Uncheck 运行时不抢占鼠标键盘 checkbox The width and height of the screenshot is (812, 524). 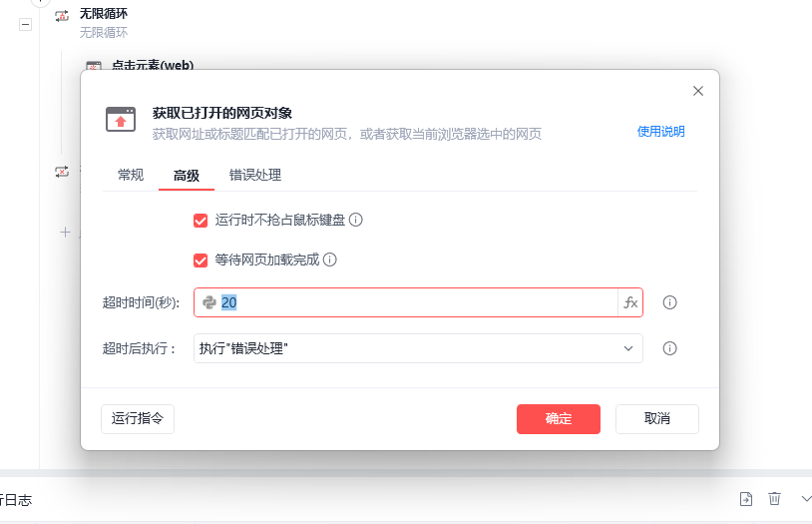201,221
